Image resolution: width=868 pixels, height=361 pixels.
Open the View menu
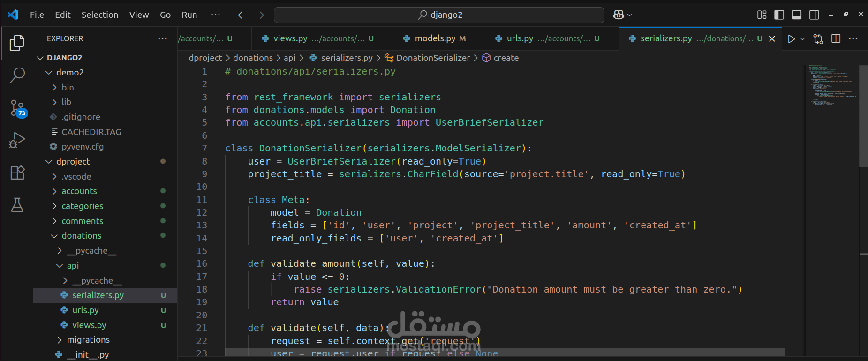tap(139, 15)
